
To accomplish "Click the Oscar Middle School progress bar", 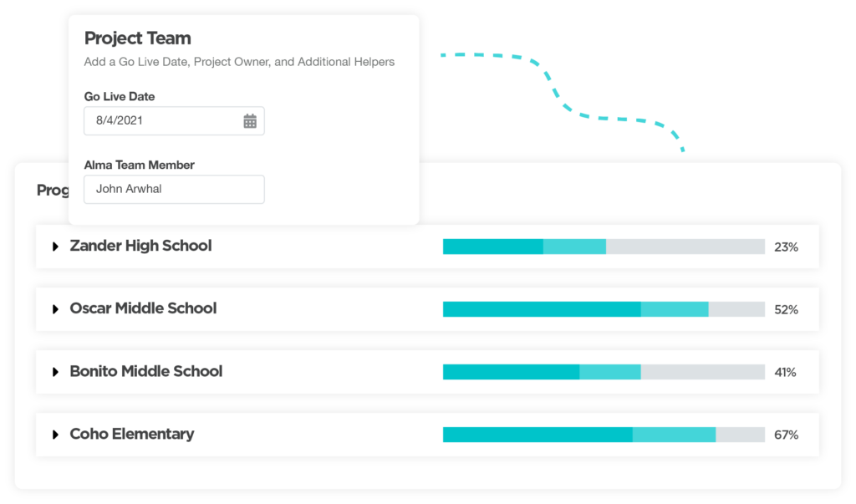I will [x=604, y=309].
